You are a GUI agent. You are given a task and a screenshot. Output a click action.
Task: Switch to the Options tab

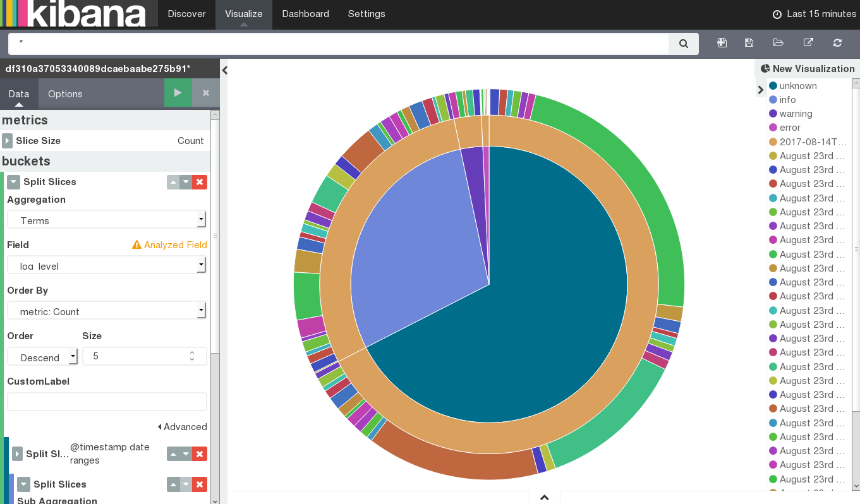[65, 94]
